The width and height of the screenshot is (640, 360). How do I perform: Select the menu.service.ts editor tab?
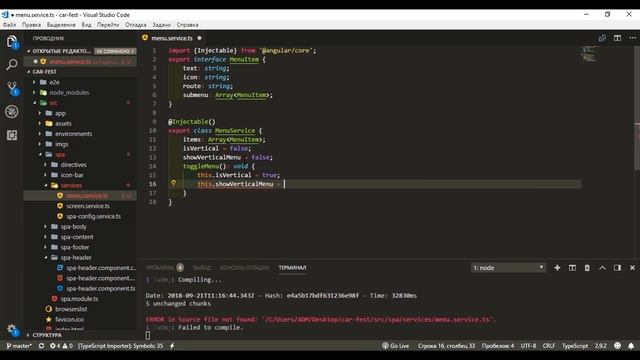point(172,38)
